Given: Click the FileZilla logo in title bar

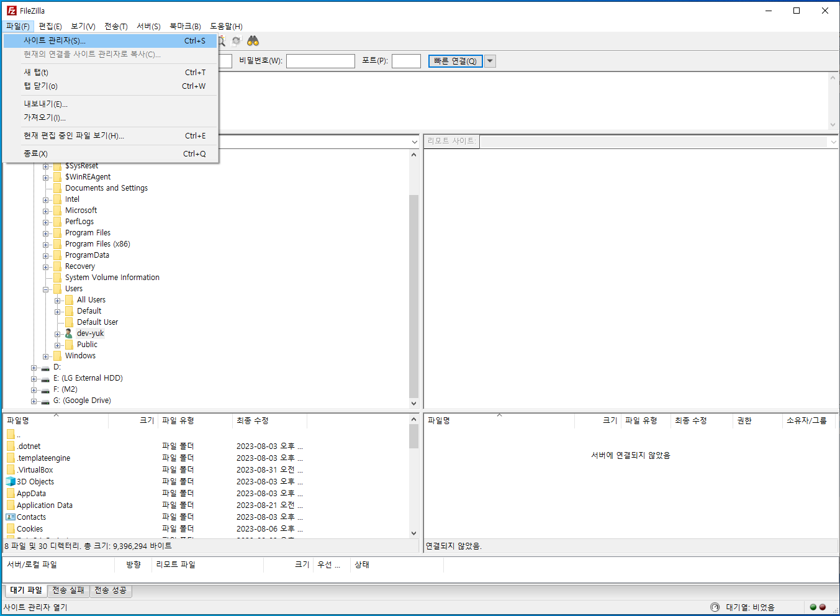Looking at the screenshot, I should click(11, 11).
